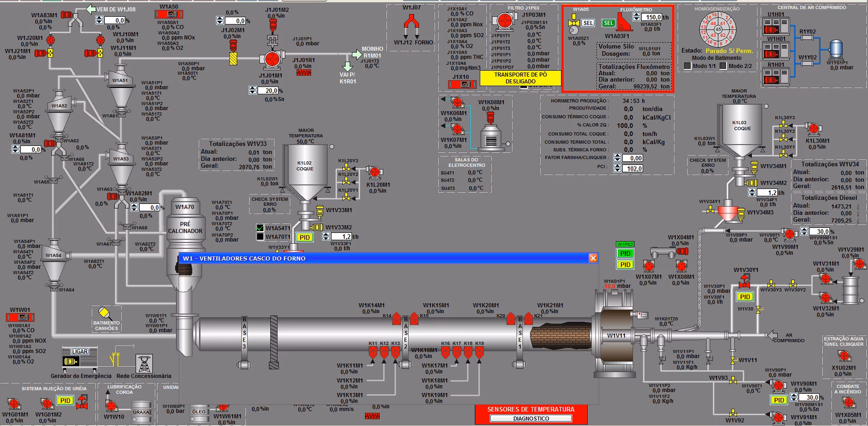Adjust the fluxômetro 150,0 t/h stepper

pyautogui.click(x=636, y=17)
